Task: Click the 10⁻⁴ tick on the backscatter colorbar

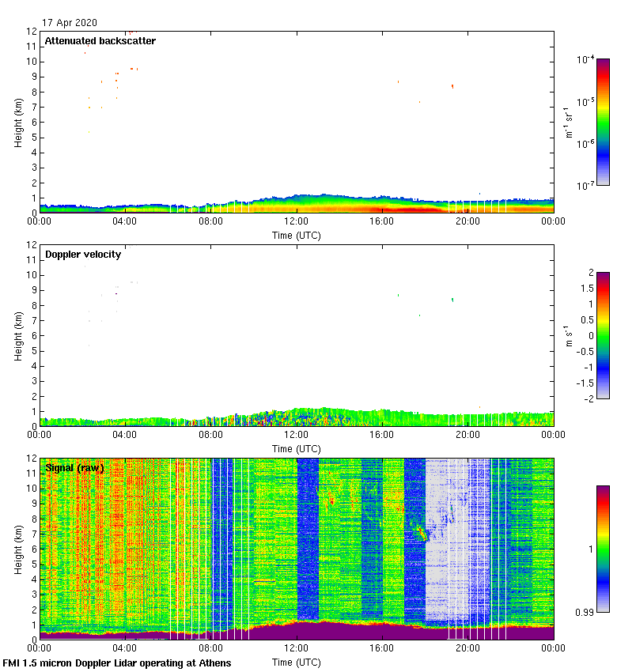Action: pos(586,59)
